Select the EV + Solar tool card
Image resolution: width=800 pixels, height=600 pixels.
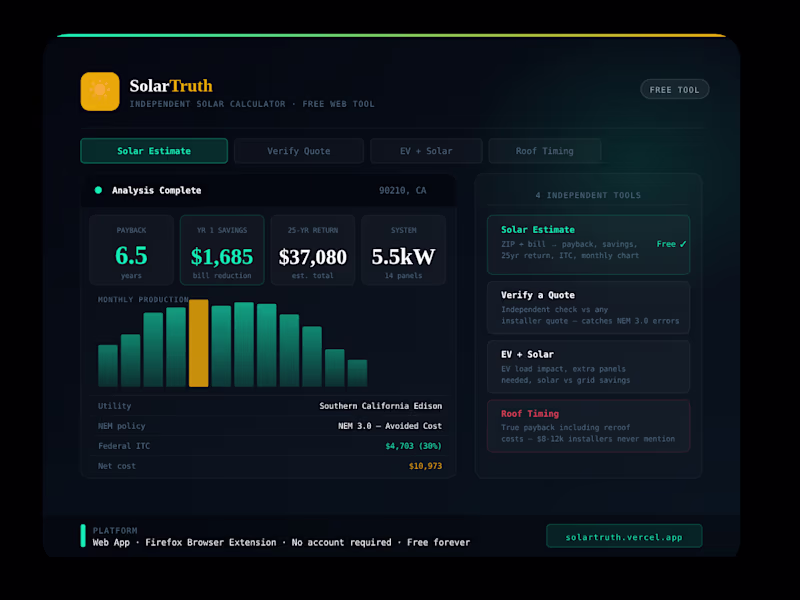click(x=588, y=365)
